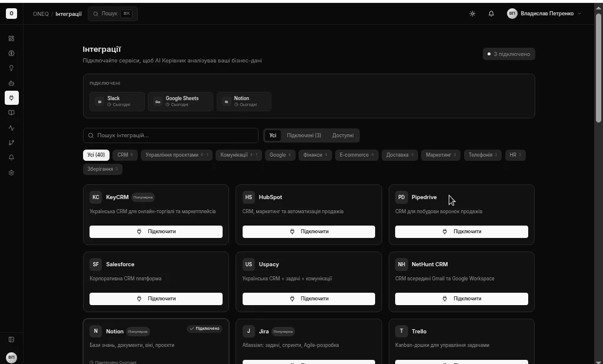The height and width of the screenshot is (364, 603).
Task: Toggle sidebar collapse panel icon
Action: point(12,339)
